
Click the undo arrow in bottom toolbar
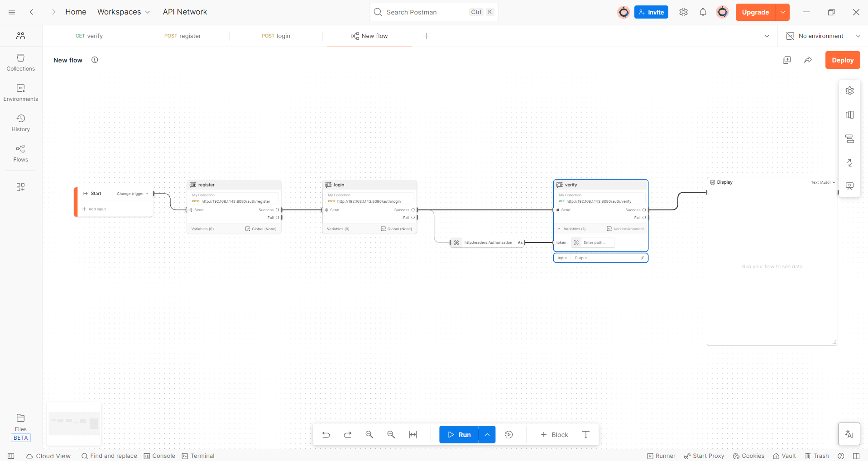[x=326, y=435]
